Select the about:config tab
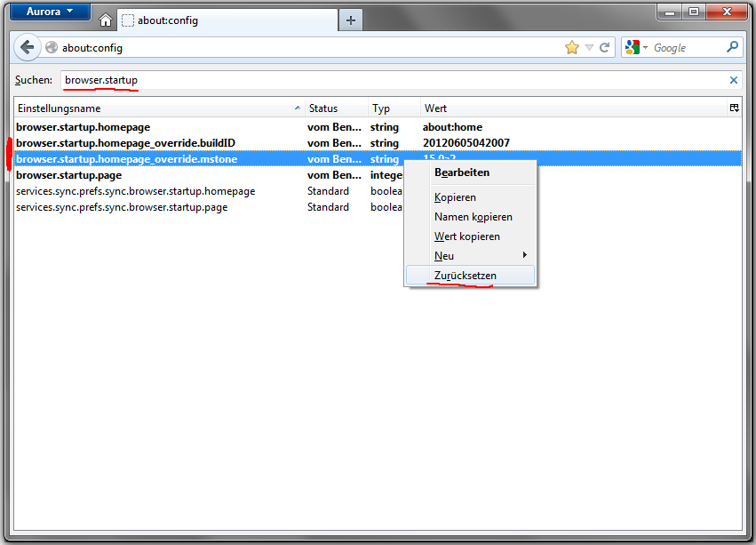The width and height of the screenshot is (756, 545). pos(227,20)
